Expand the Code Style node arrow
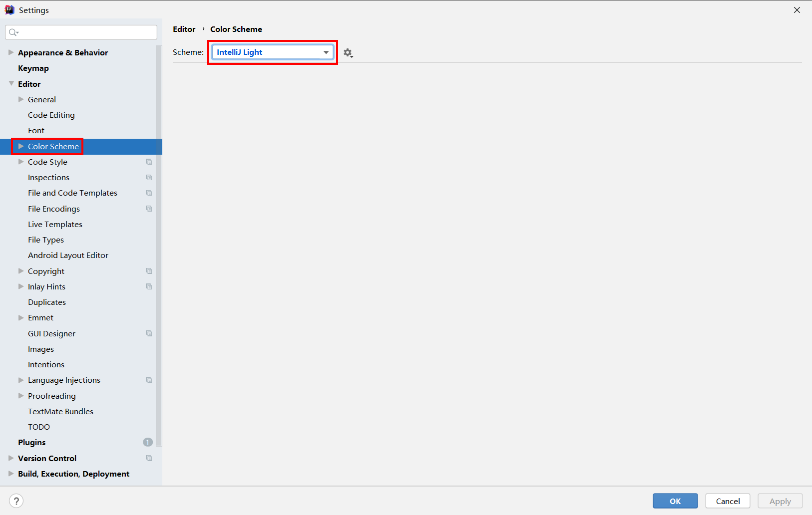The width and height of the screenshot is (812, 515). click(21, 162)
